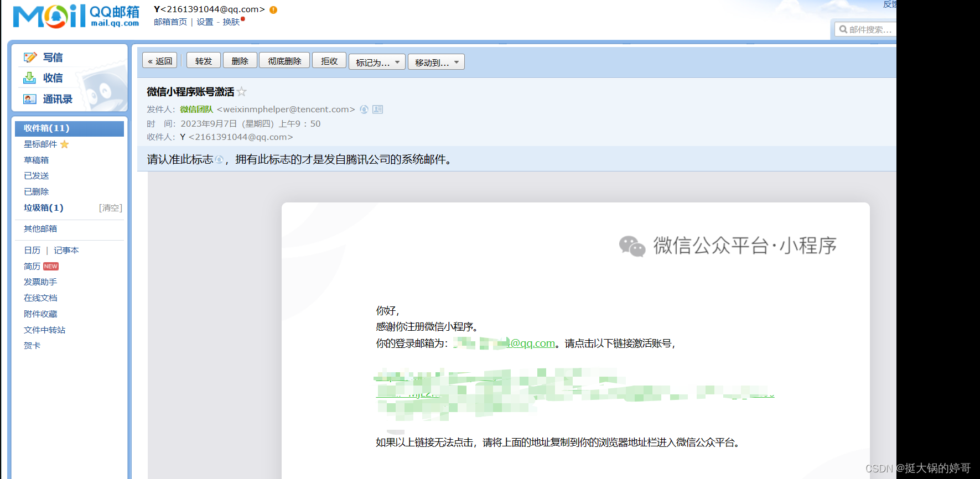Open 附件收藏 attachments collection
The height and width of the screenshot is (479, 980).
[x=40, y=314]
